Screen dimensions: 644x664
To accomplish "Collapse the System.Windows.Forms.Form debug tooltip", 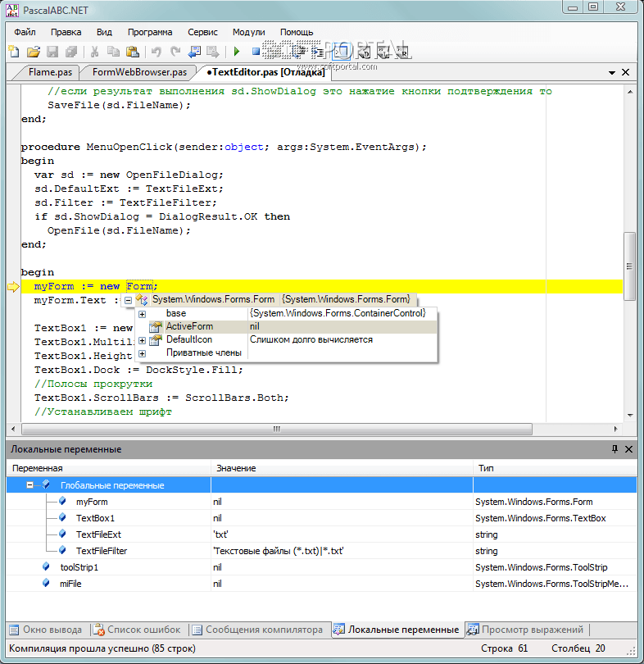I will tap(128, 300).
